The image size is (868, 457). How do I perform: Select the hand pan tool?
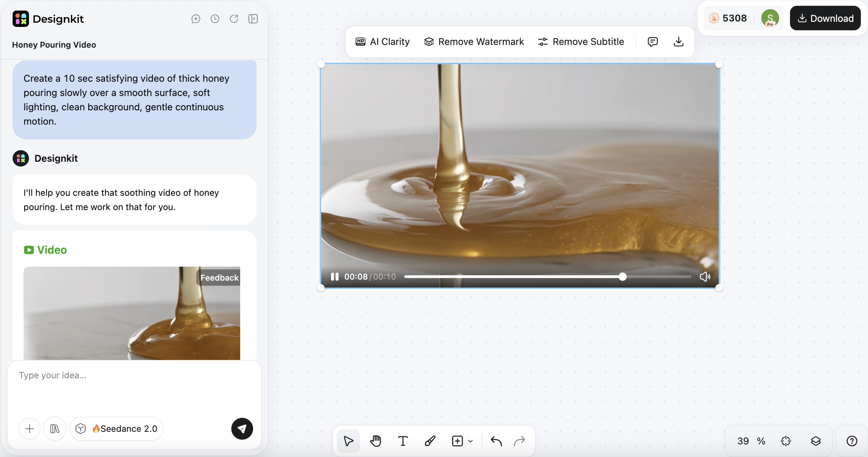[x=375, y=441]
